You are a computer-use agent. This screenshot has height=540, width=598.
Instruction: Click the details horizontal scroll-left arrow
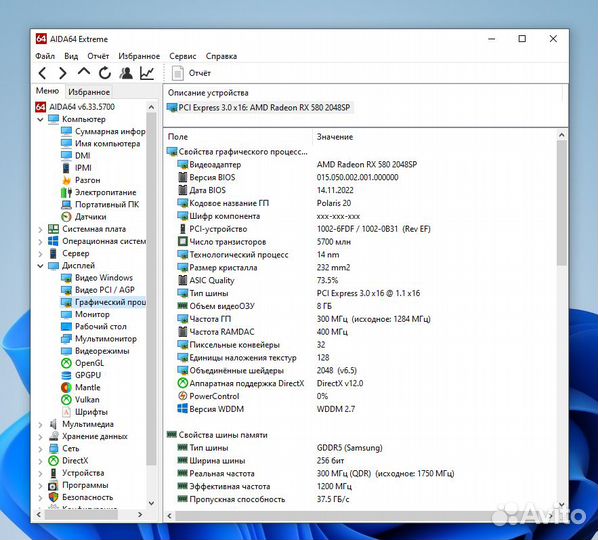170,516
